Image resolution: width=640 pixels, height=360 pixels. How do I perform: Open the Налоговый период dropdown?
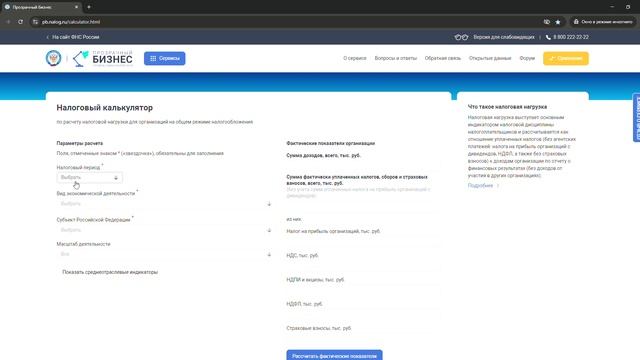click(x=89, y=178)
